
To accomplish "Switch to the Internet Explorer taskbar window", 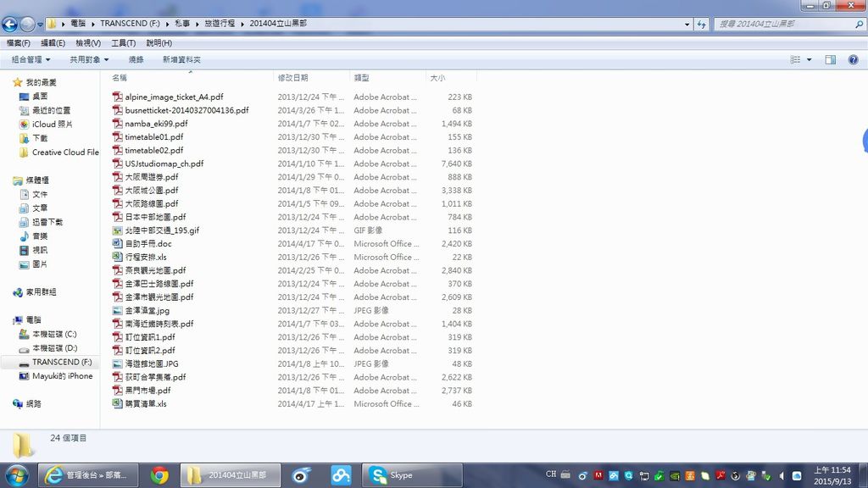I will (87, 475).
